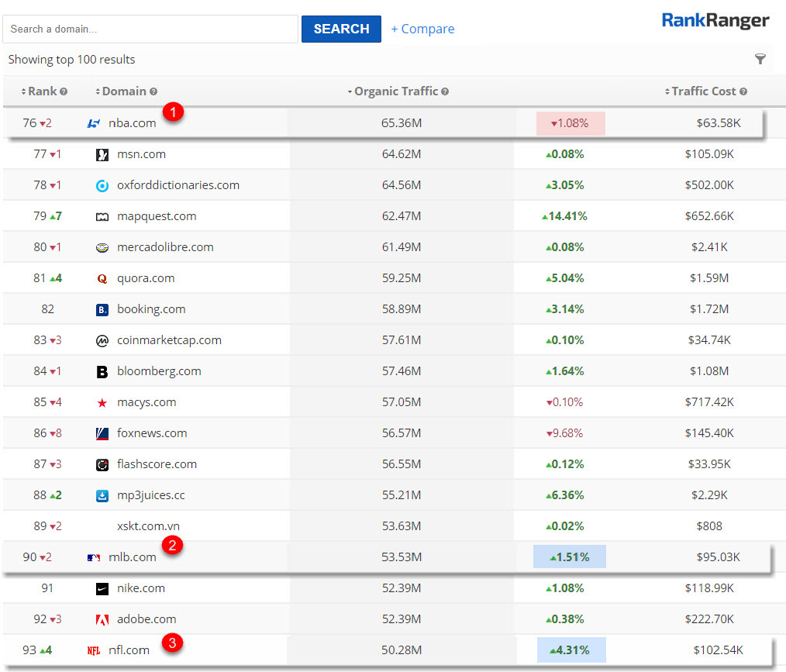Image resolution: width=786 pixels, height=672 pixels.
Task: Click the Rank Ranger logo
Action: click(x=715, y=21)
